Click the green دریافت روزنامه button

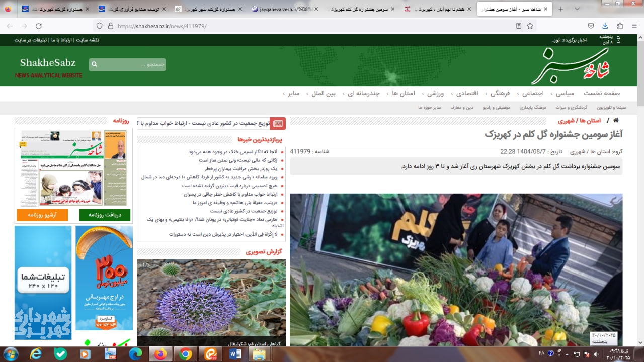(104, 215)
